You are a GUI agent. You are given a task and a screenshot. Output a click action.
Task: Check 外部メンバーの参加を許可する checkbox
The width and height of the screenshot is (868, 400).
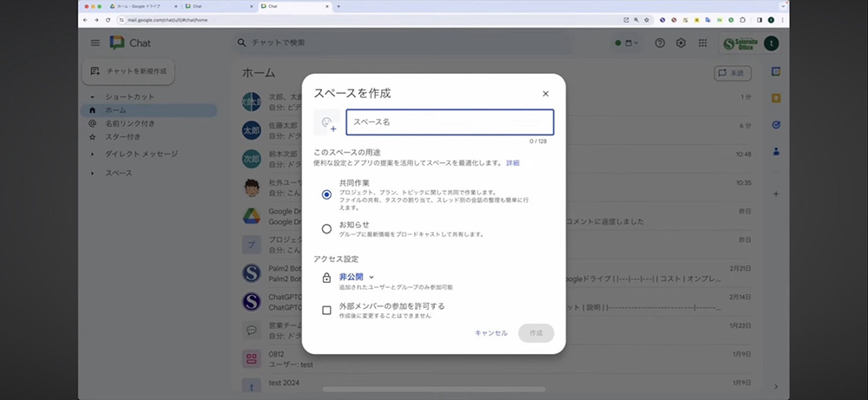[326, 311]
